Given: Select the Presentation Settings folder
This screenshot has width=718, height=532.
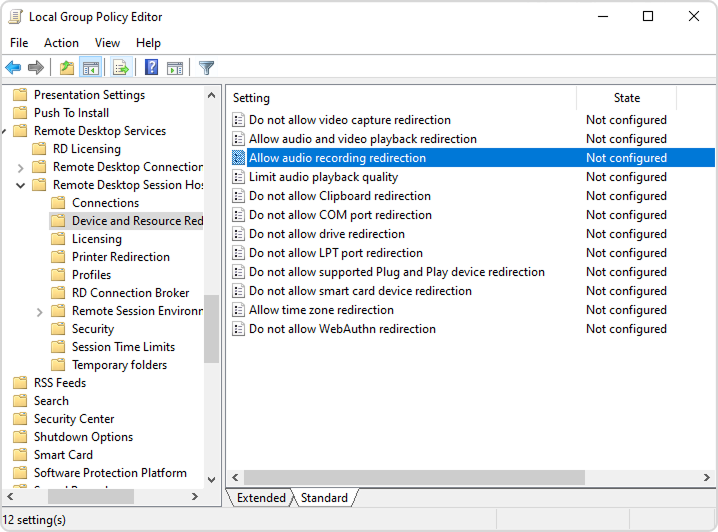Looking at the screenshot, I should tap(89, 95).
